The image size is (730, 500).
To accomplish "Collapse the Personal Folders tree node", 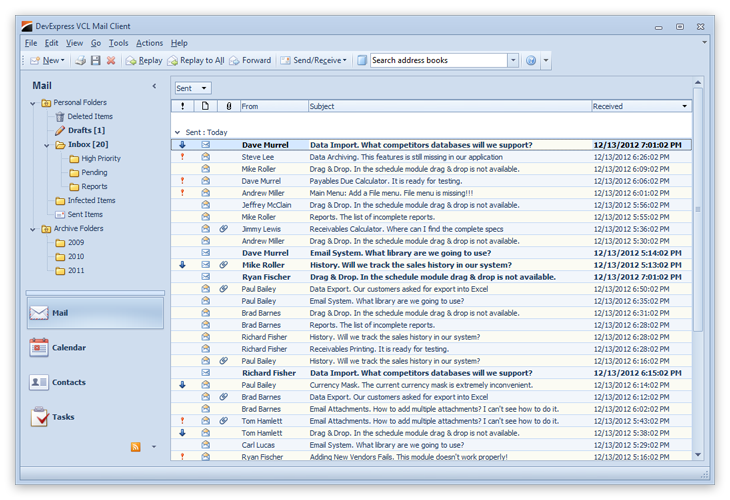I will tap(33, 103).
